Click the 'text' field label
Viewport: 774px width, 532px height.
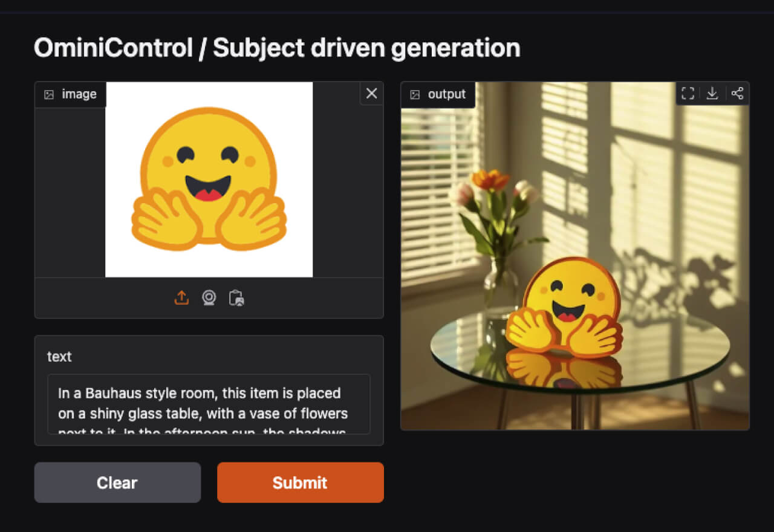coord(59,357)
